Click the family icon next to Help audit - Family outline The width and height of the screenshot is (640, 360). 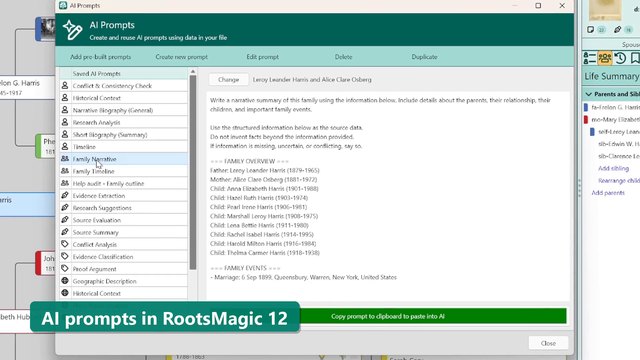pyautogui.click(x=65, y=183)
